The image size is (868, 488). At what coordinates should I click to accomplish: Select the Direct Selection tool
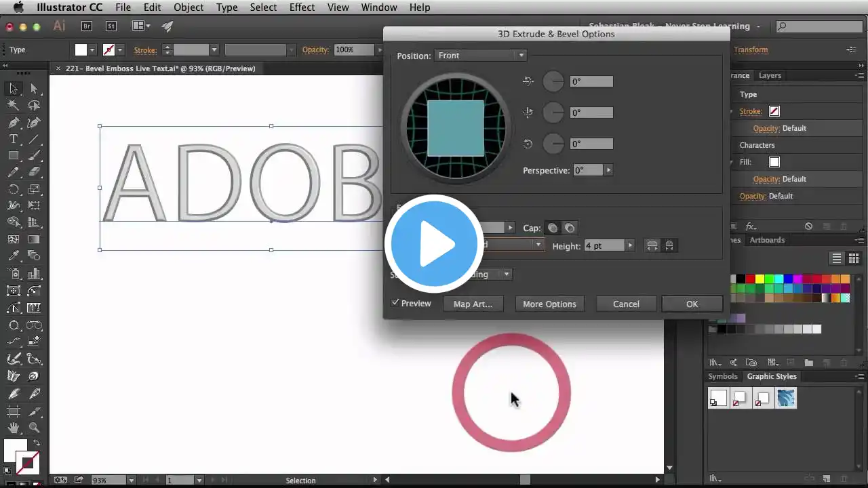pos(34,89)
